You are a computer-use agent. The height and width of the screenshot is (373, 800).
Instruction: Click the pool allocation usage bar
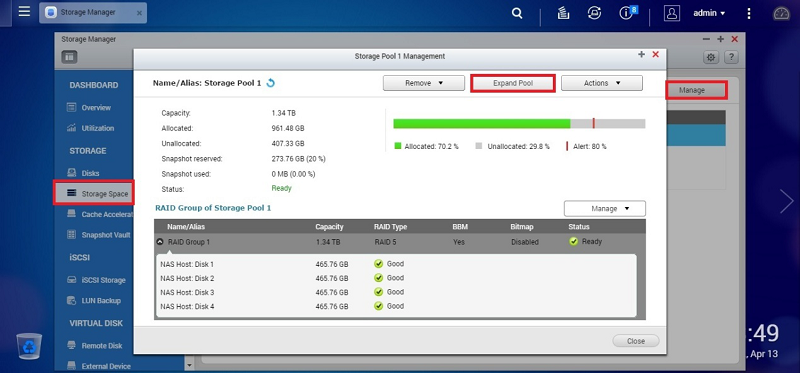pyautogui.click(x=519, y=123)
